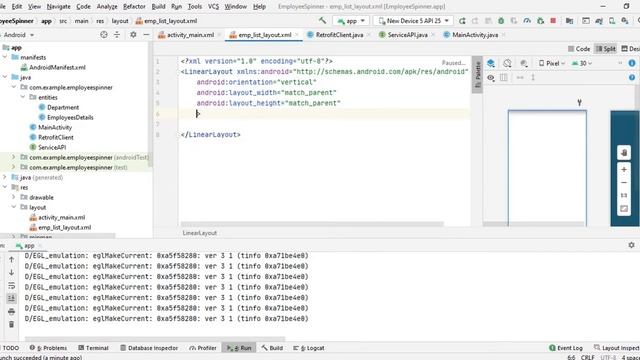Open the Pixel device preview dropdown

coord(552,63)
